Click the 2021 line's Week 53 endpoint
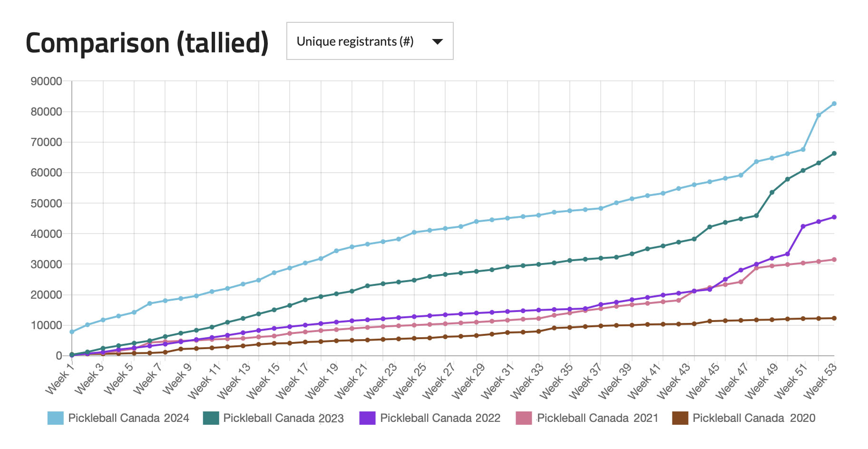The width and height of the screenshot is (868, 449). [834, 260]
